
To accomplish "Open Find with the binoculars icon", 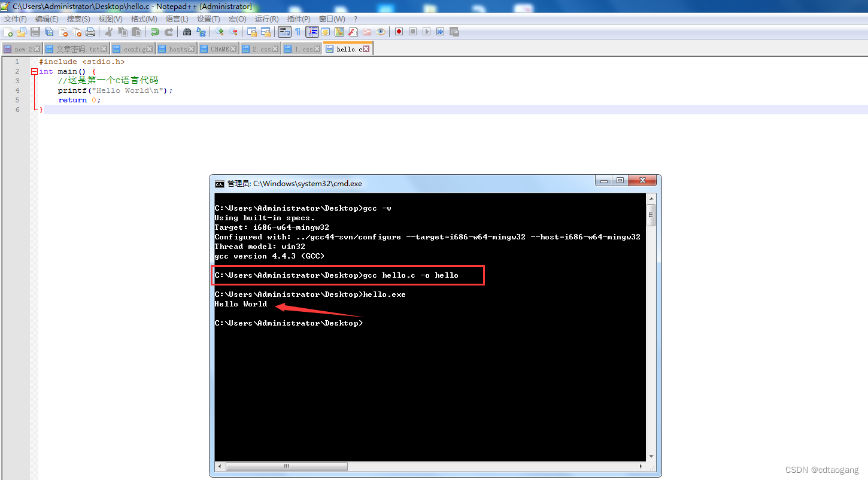I will pyautogui.click(x=187, y=32).
